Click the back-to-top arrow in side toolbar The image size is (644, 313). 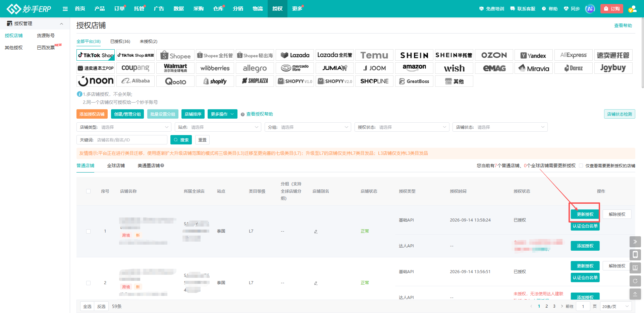[x=635, y=294]
